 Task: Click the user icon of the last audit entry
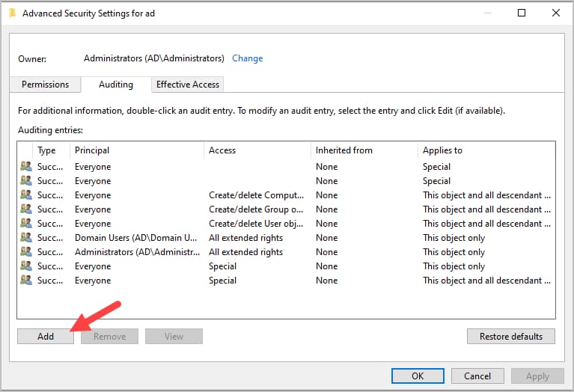[x=26, y=281]
